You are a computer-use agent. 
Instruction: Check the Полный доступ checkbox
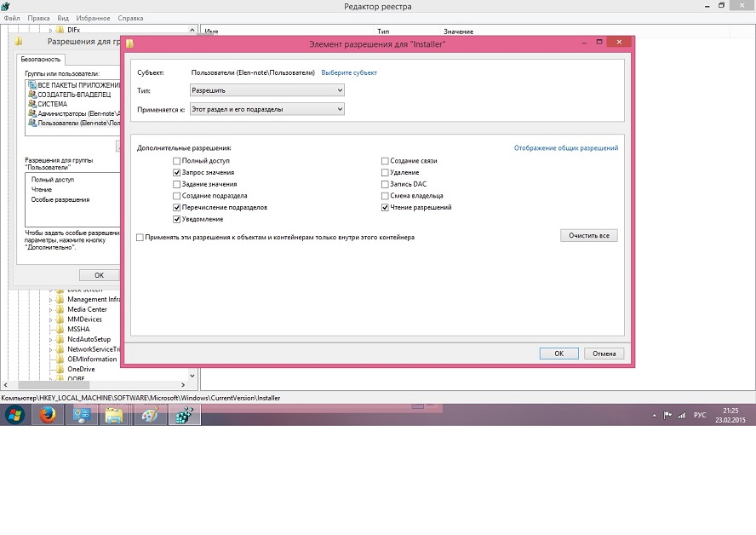click(176, 161)
